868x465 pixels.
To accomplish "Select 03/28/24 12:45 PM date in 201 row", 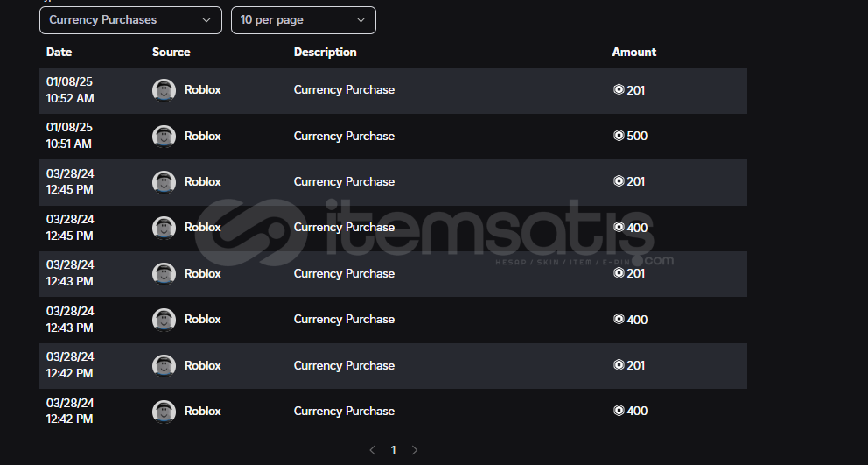I will (x=70, y=182).
